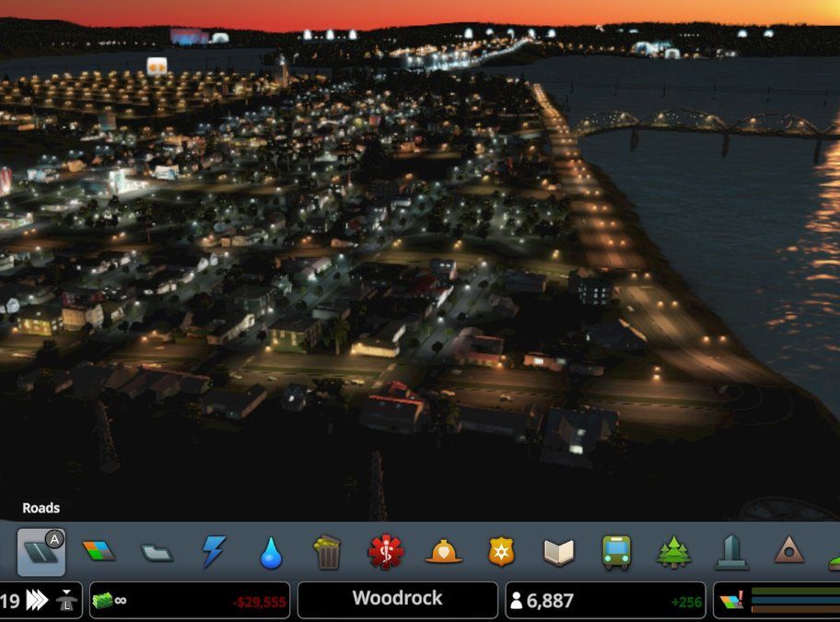This screenshot has width=840, height=622.
Task: Open the Healthcare red medical icon
Action: coord(386,552)
